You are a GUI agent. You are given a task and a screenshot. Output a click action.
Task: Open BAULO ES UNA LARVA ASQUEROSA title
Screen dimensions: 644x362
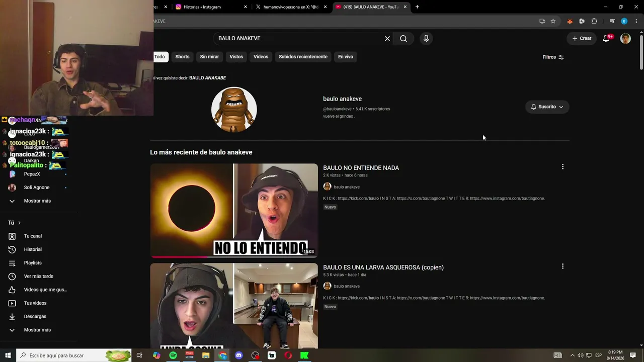coord(383,267)
